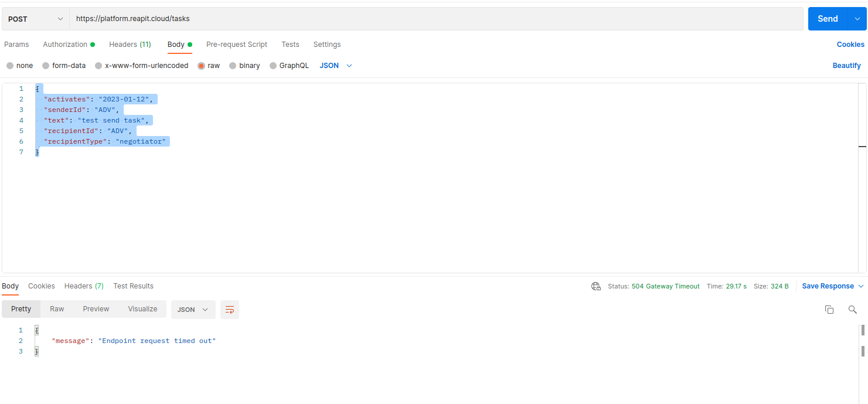868x404 pixels.
Task: Open the POST method dropdown
Action: [x=35, y=18]
